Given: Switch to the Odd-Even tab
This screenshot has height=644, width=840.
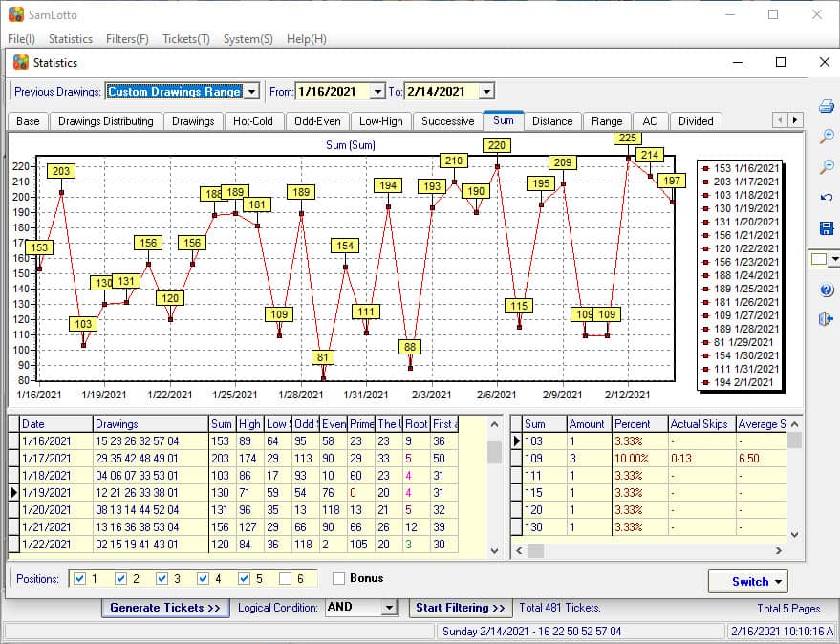Looking at the screenshot, I should (317, 121).
